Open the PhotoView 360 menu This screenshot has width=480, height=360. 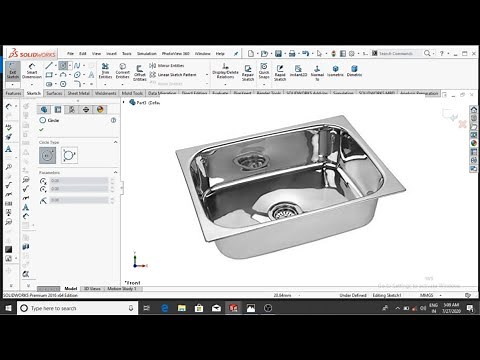(x=175, y=53)
